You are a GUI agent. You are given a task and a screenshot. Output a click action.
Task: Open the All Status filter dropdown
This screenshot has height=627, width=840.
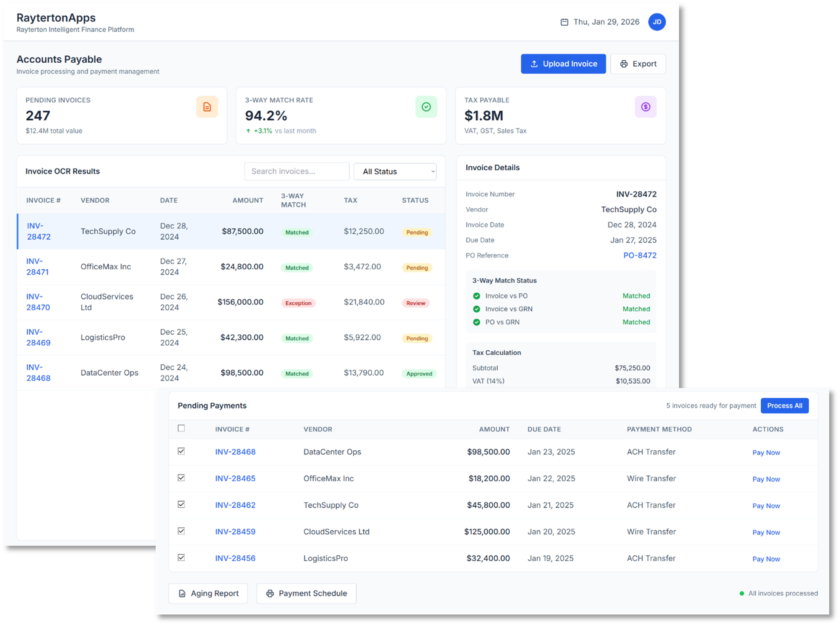(395, 171)
